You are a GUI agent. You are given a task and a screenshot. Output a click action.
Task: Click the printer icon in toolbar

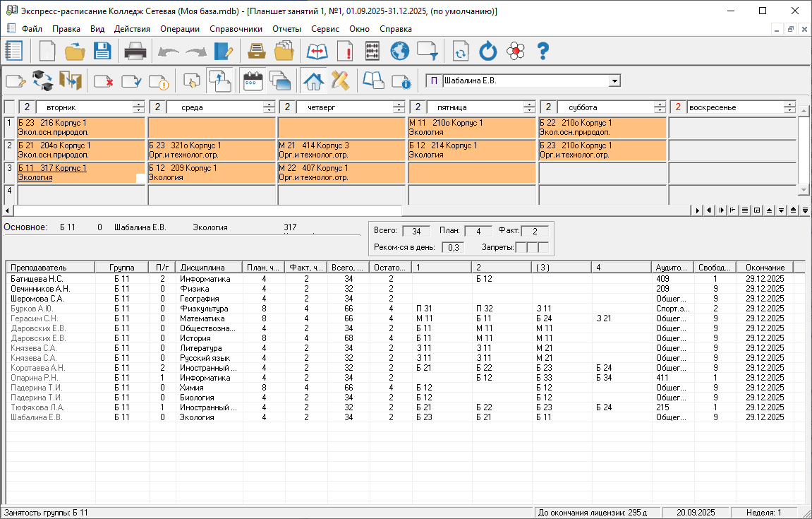(135, 52)
